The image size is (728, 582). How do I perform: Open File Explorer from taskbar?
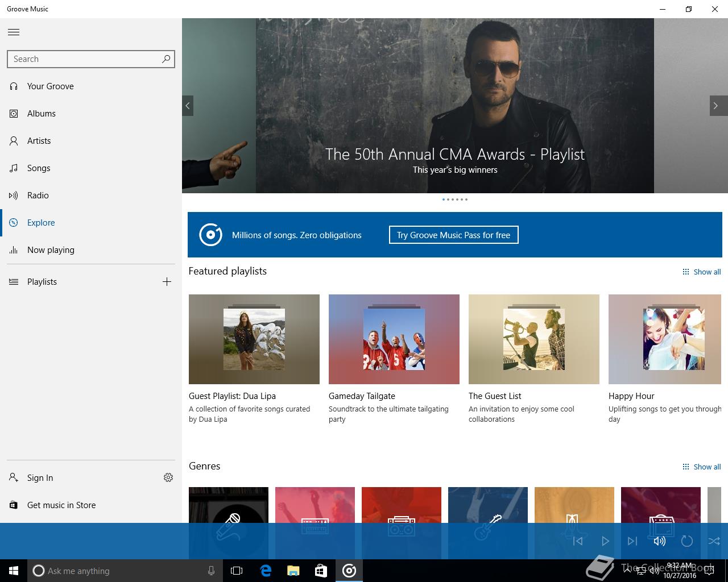pos(293,571)
